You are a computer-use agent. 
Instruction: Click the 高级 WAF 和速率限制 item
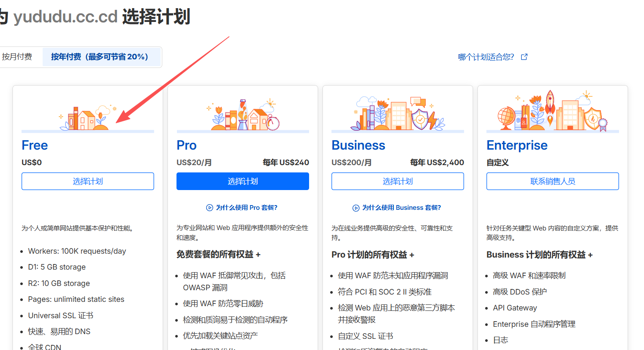pos(529,276)
